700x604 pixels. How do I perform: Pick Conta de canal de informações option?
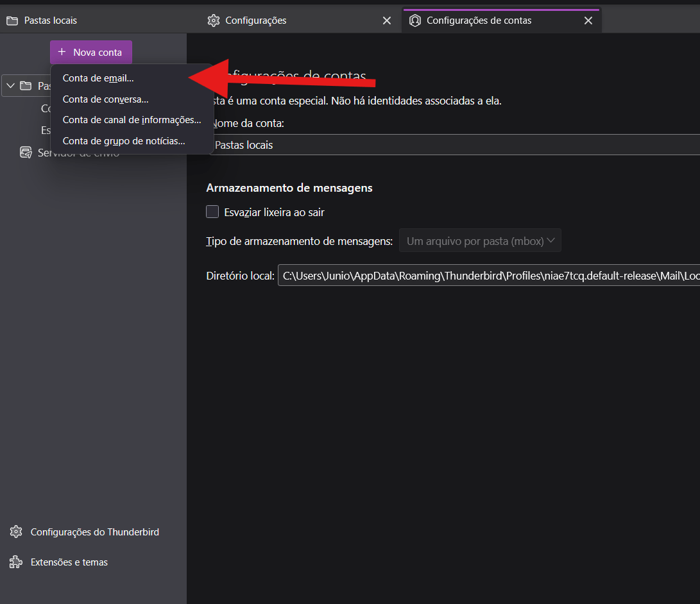[x=132, y=121]
